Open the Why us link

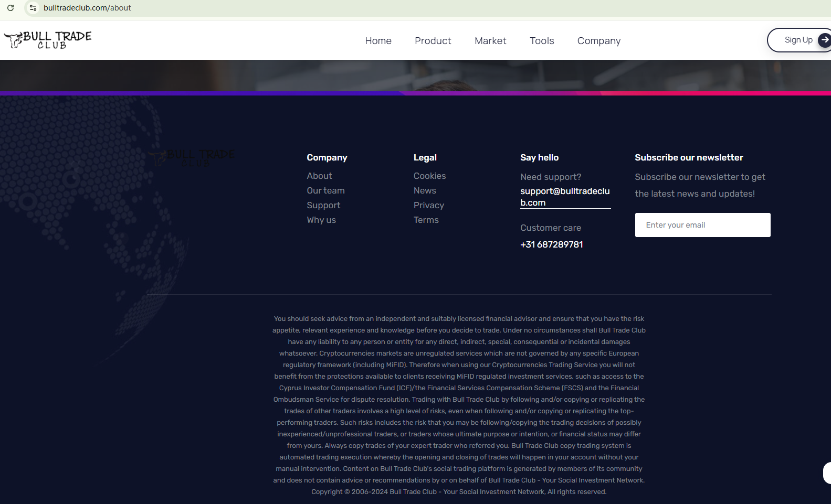(321, 220)
